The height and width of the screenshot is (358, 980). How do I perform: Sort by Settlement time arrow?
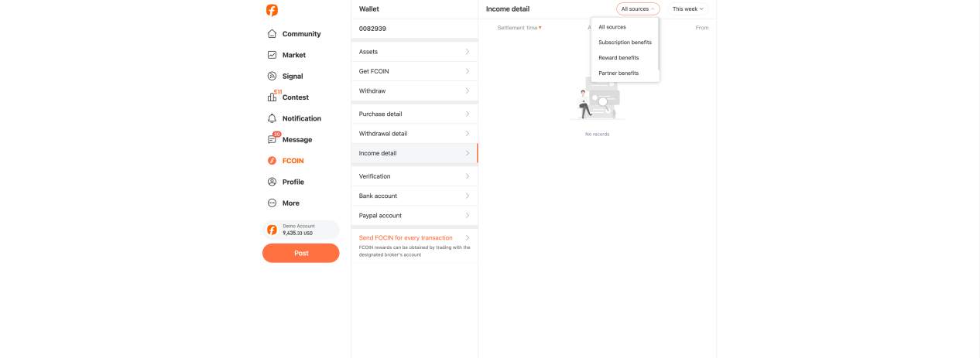point(540,28)
